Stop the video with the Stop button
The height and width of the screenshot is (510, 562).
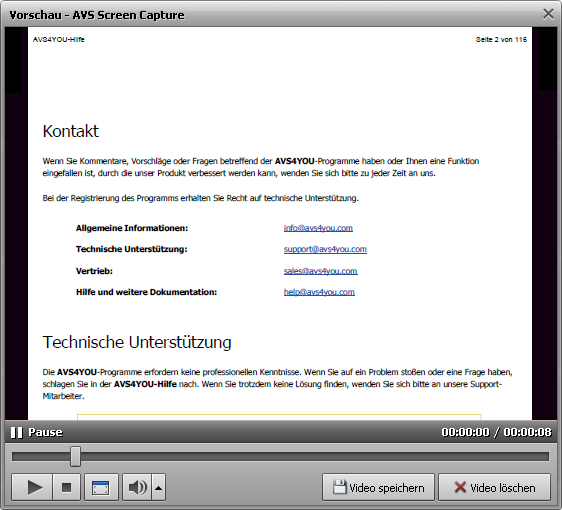tap(67, 487)
